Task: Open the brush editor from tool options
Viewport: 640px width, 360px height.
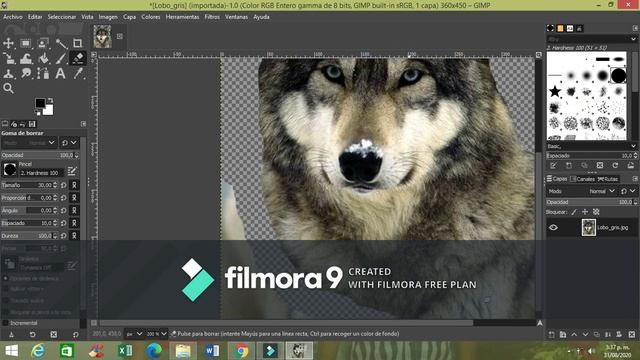Action: (72, 171)
